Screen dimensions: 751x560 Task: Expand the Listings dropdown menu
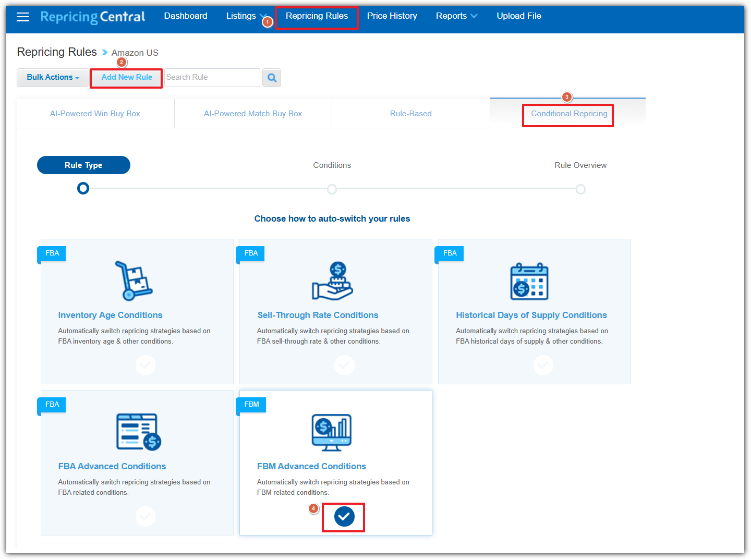click(246, 16)
